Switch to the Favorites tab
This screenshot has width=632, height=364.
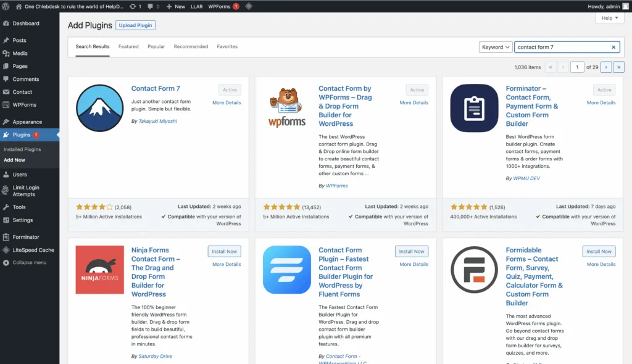tap(227, 47)
